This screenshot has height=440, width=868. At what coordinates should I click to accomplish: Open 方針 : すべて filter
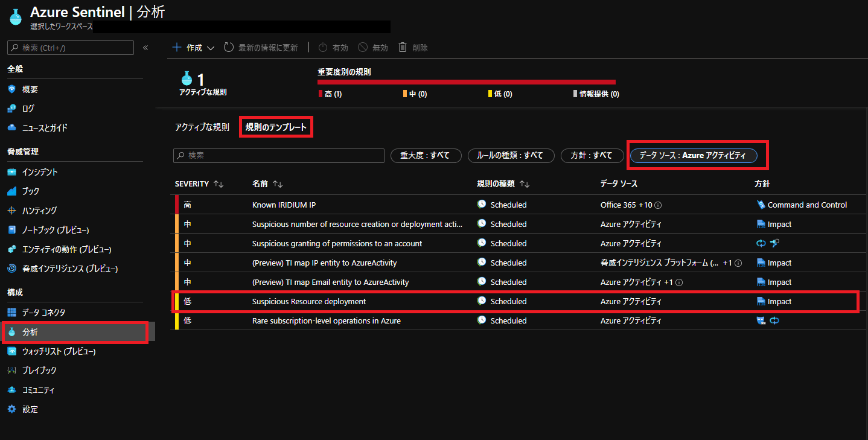pyautogui.click(x=592, y=155)
